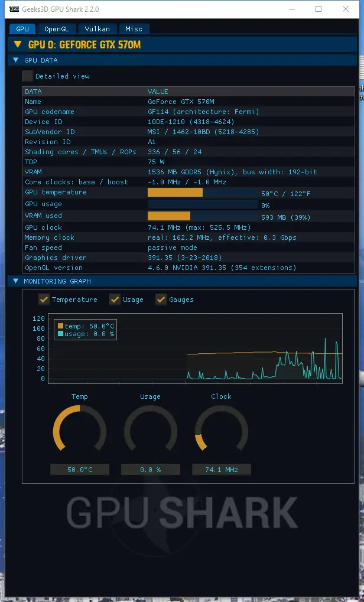Image resolution: width=364 pixels, height=602 pixels.
Task: Click GPU clock value '74.1 MHz (max: 525.5 MHz)'
Action: coord(199,227)
